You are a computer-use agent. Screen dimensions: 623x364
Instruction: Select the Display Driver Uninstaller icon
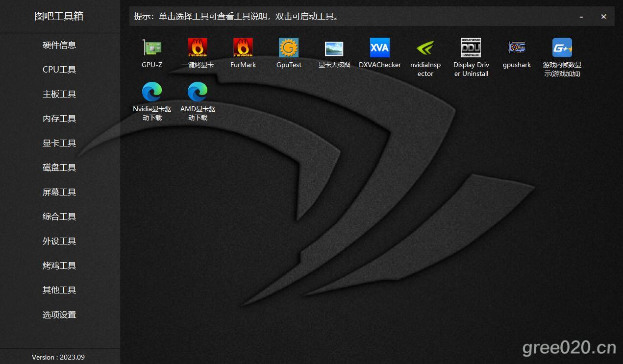click(471, 48)
